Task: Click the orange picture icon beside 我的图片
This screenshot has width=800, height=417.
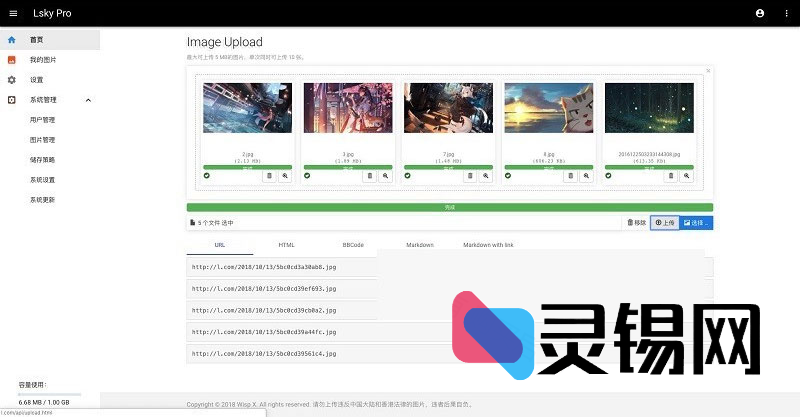Action: [12, 60]
